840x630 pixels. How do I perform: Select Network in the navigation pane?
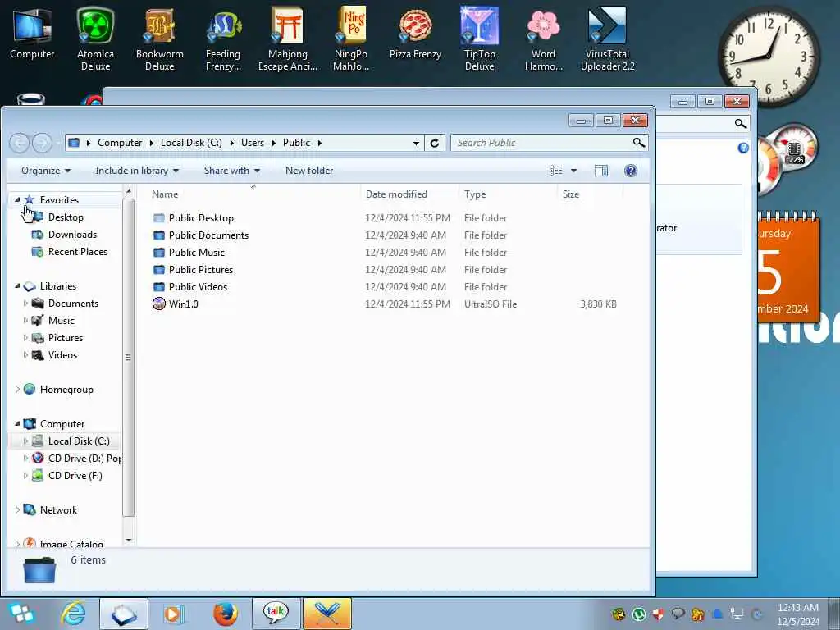58,510
